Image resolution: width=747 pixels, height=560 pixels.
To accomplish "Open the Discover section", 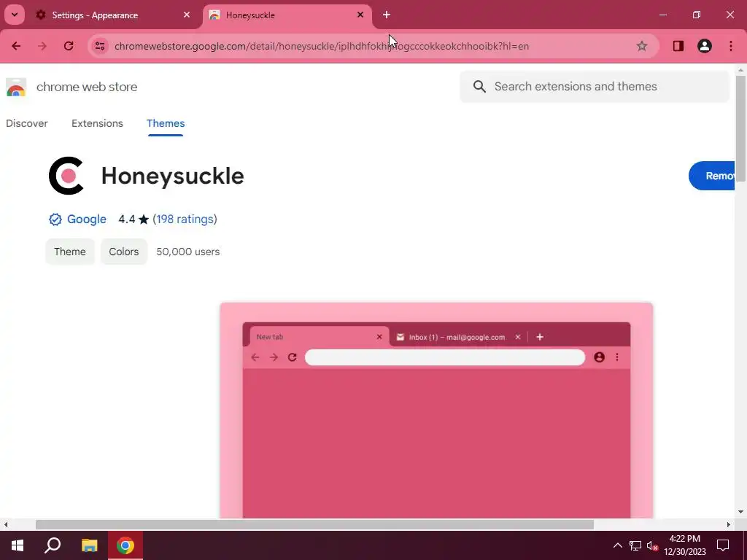I will coord(27,123).
